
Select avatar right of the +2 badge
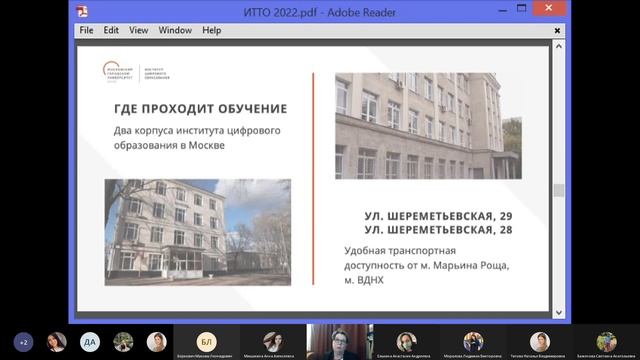coord(56,342)
